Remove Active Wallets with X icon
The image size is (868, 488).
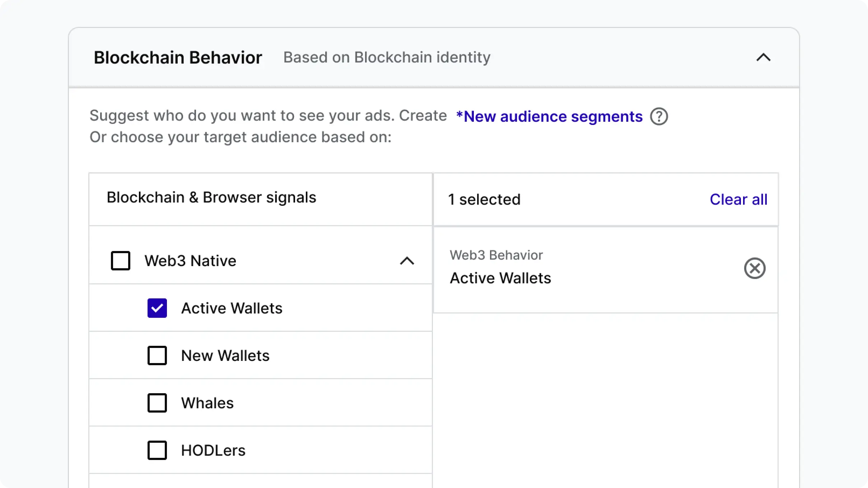tap(755, 268)
